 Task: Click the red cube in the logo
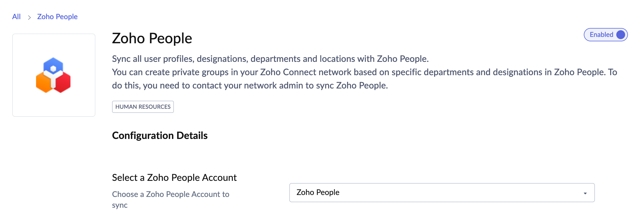[x=63, y=83]
